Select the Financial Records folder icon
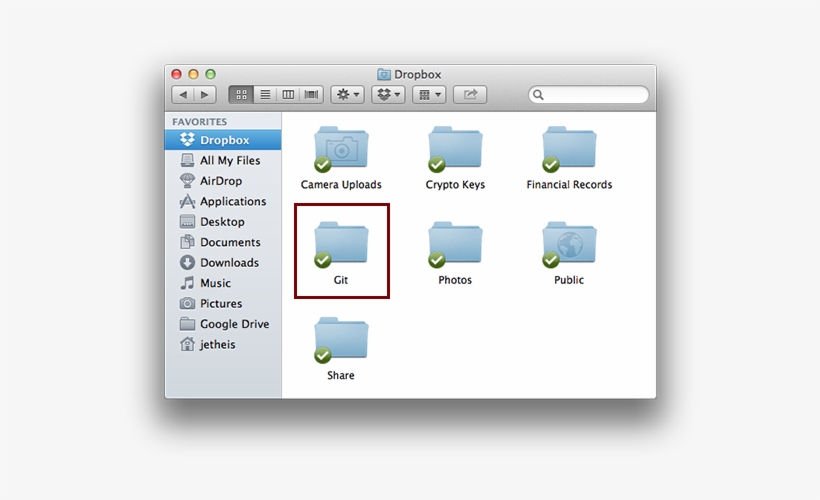The height and width of the screenshot is (500, 820). pos(570,149)
